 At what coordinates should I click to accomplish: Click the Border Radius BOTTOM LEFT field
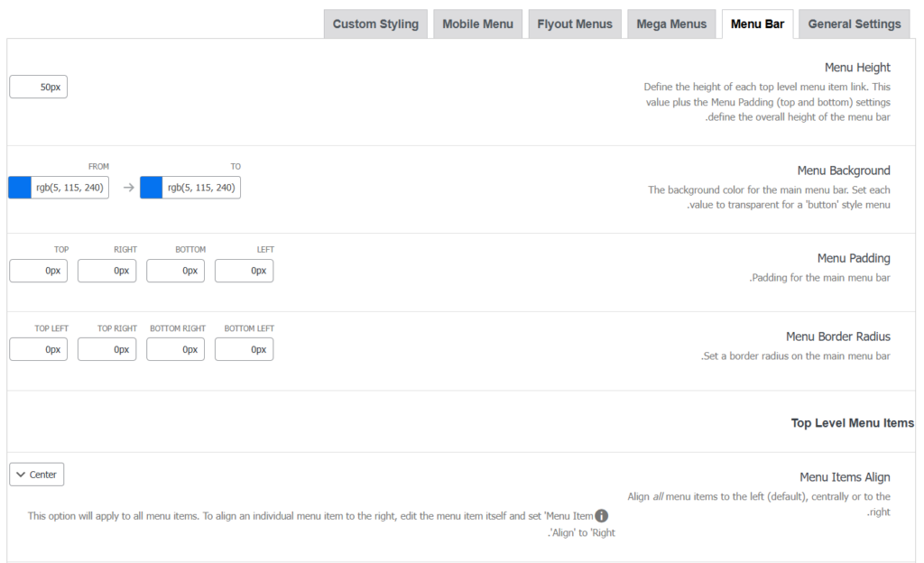point(245,349)
